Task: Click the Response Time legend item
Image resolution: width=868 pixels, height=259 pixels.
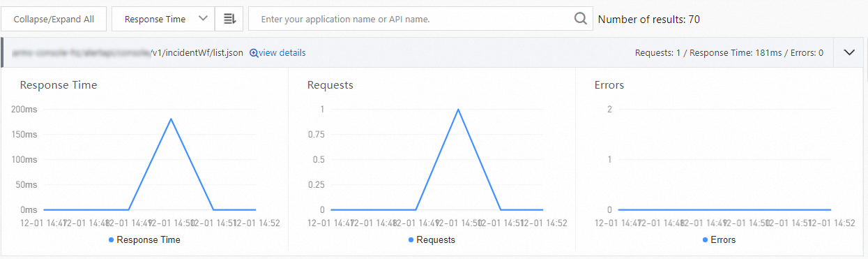Action: [144, 240]
